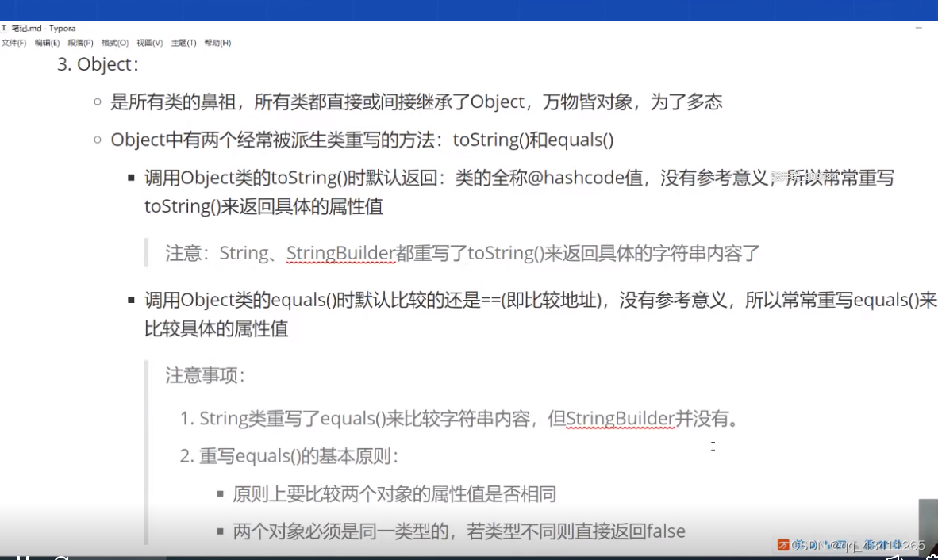
Task: Click the bullet line about toString() default return
Action: click(397, 178)
